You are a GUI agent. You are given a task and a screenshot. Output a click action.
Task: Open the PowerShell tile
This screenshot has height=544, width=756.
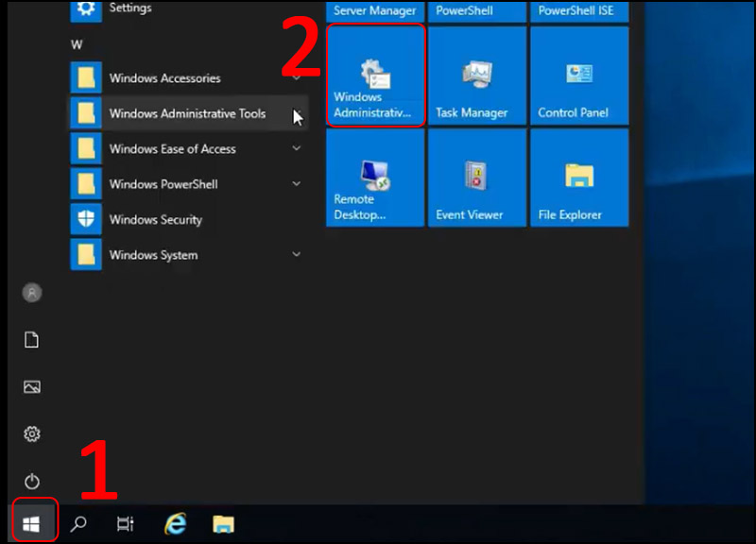coord(476,8)
